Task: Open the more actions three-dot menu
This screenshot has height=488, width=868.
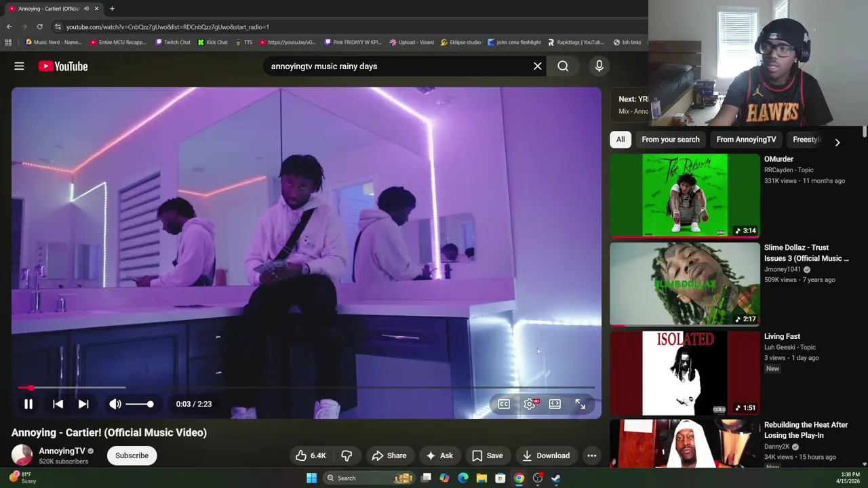Action: click(x=591, y=455)
